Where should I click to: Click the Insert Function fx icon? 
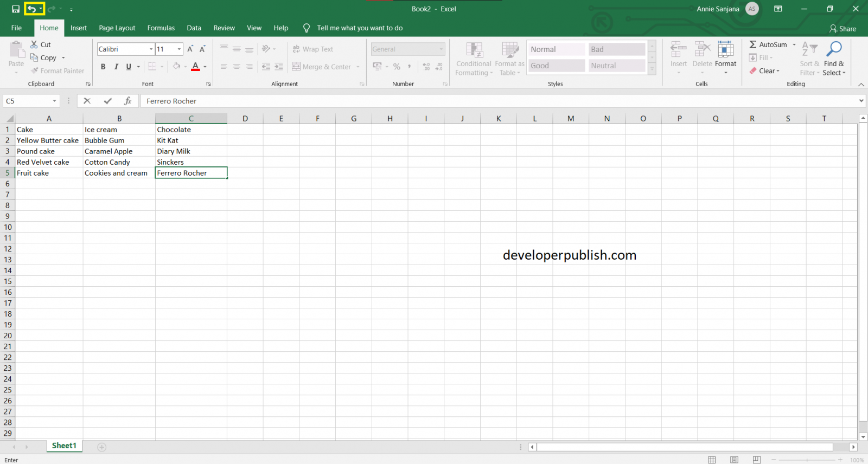[x=128, y=101]
